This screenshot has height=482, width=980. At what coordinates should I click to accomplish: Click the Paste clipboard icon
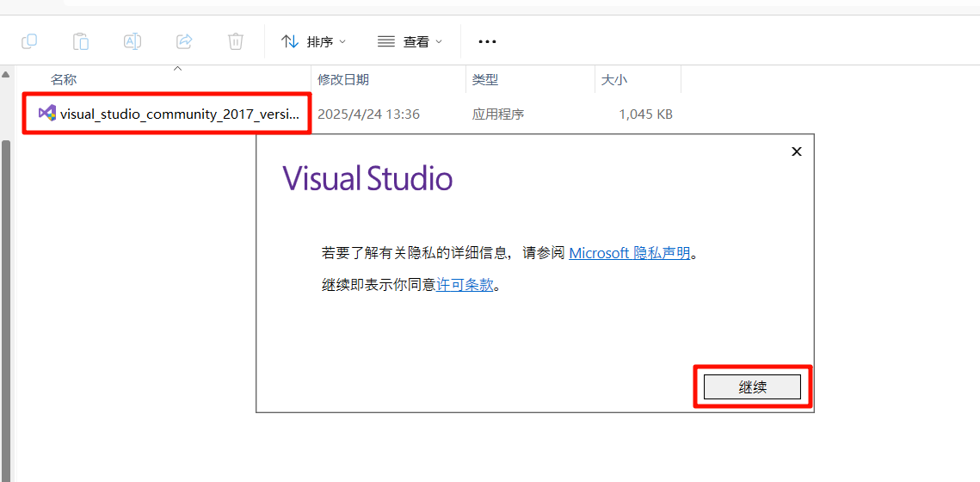tap(81, 42)
